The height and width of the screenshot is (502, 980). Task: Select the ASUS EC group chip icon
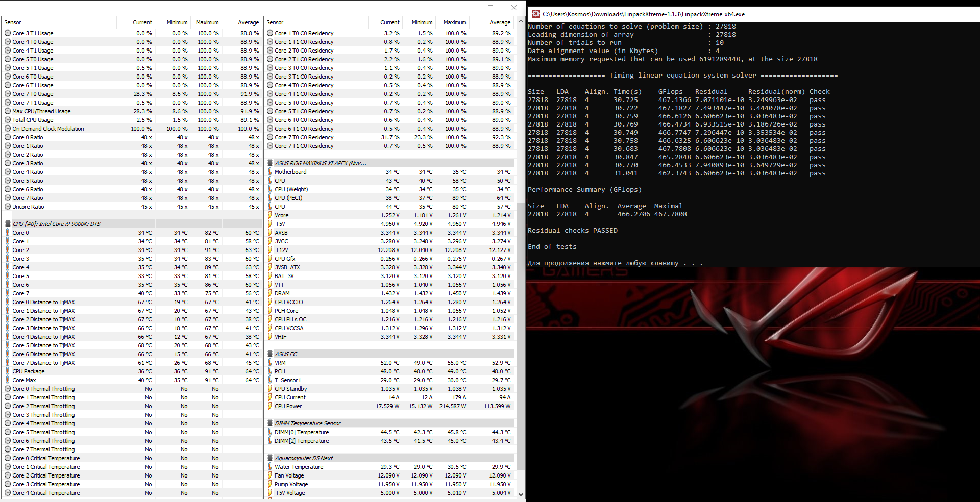[270, 354]
